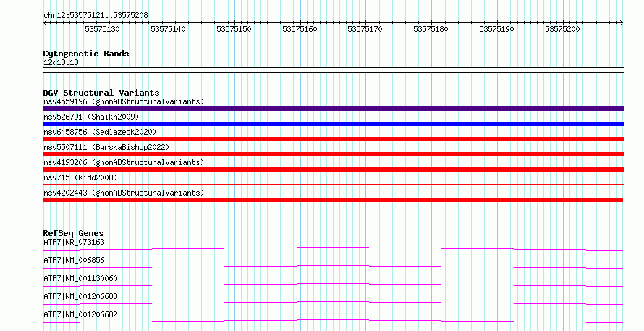Click the red nsv4193206 variant bar
This screenshot has width=644, height=331.
pos(333,169)
